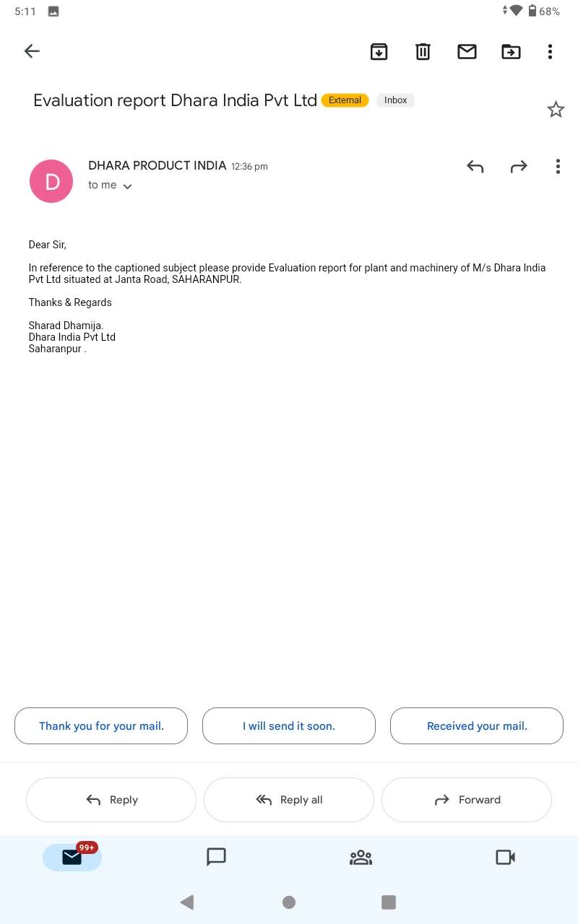Open the Meet video tab
This screenshot has height=924, width=578.
tap(505, 857)
